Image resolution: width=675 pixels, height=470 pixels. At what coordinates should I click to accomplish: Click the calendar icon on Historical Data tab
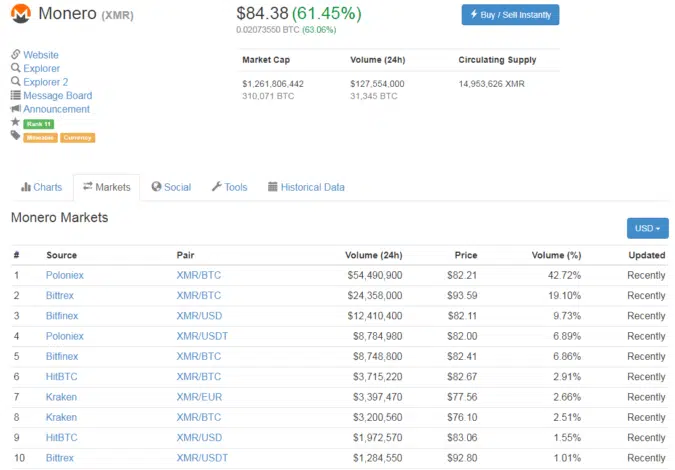[272, 186]
